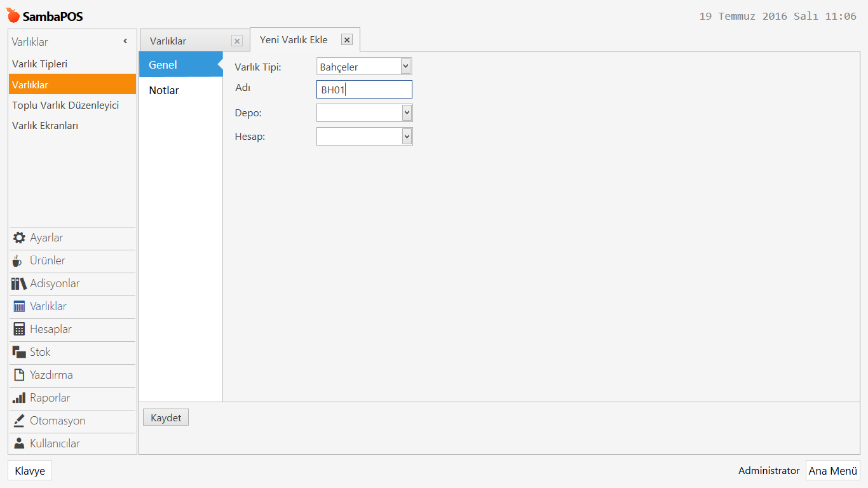Screen dimensions: 868x488
Task: Click the date and time display
Action: (x=778, y=17)
